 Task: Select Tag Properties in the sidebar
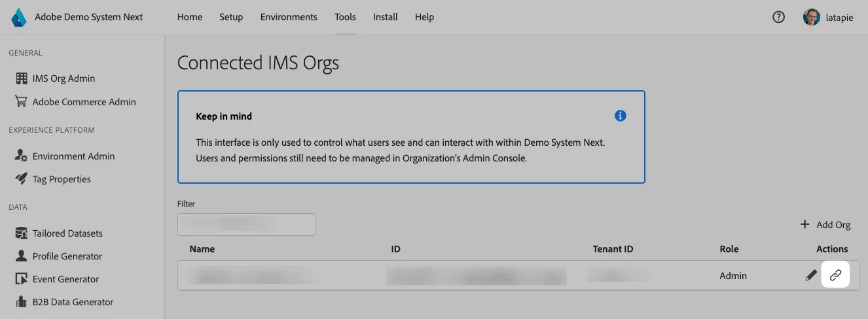[x=62, y=179]
